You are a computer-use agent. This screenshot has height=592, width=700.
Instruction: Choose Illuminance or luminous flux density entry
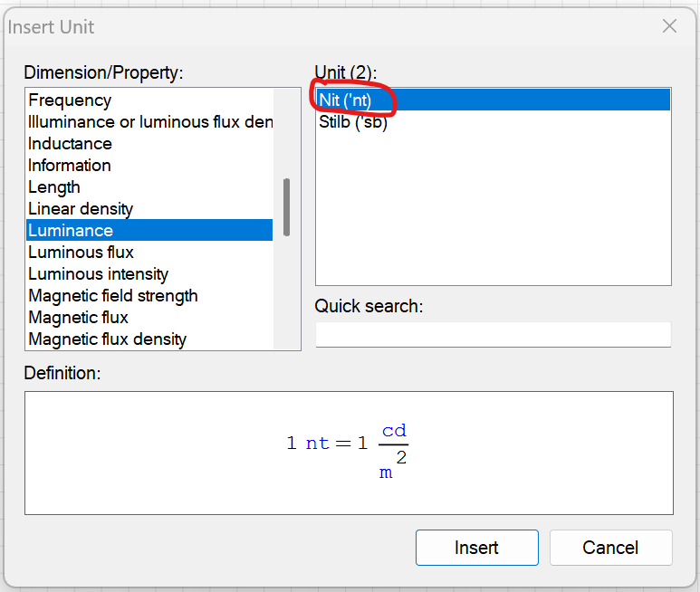149,122
